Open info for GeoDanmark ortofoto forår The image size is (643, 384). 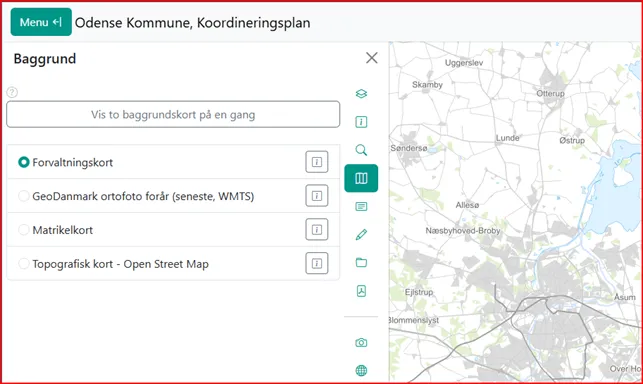[317, 196]
